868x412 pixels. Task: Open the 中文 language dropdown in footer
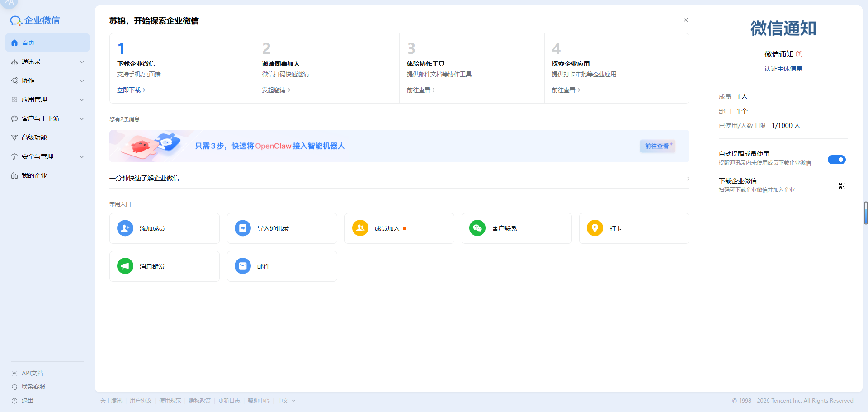pos(286,401)
